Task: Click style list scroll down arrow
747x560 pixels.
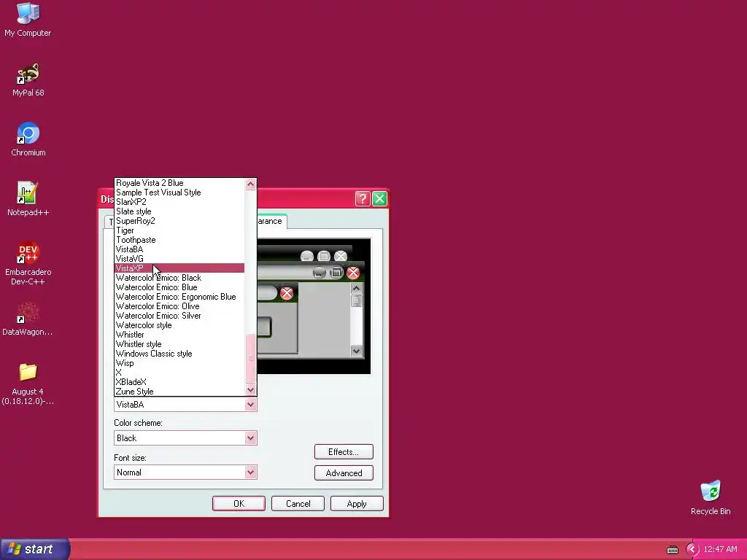Action: click(251, 390)
